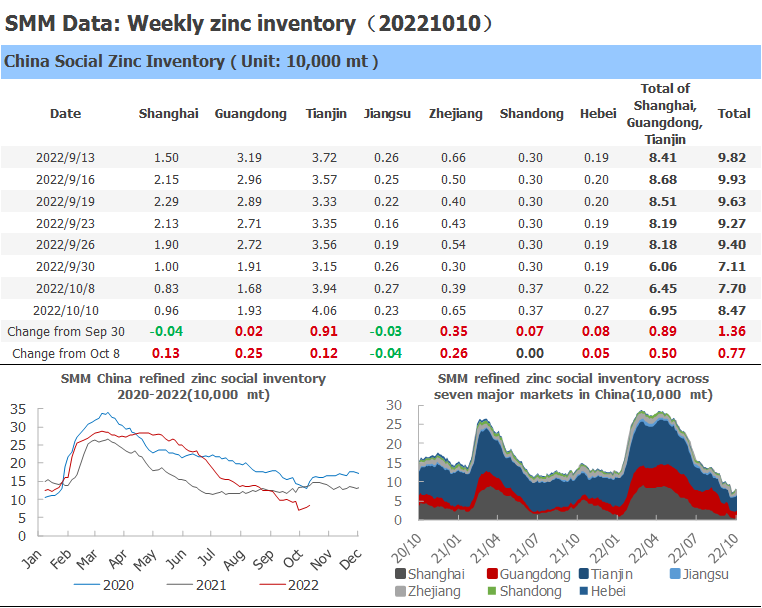This screenshot has height=608, width=762.
Task: Click Tianjin value 4.06
Action: [324, 311]
